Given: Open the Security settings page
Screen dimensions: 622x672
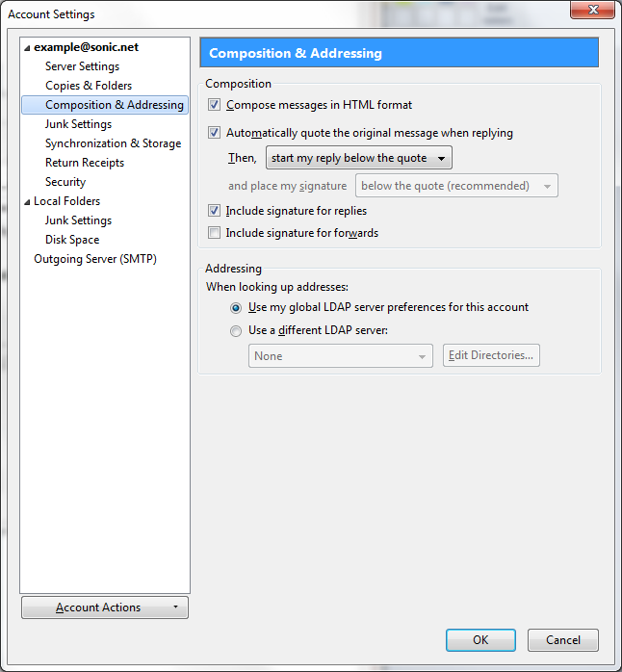Looking at the screenshot, I should 65,182.
